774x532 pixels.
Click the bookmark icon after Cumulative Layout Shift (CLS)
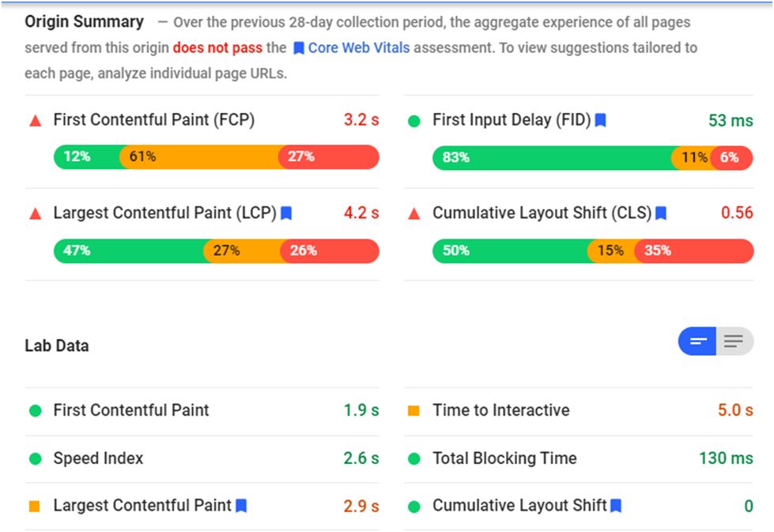(x=662, y=213)
